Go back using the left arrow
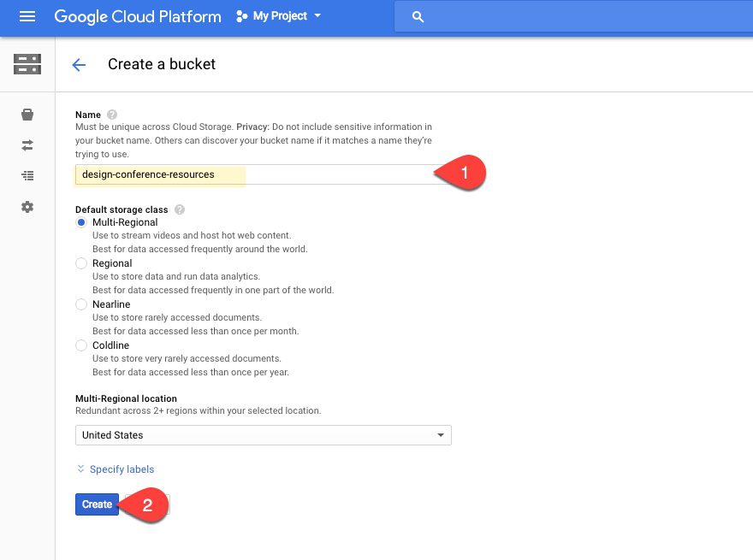Image resolution: width=753 pixels, height=560 pixels. click(x=79, y=65)
